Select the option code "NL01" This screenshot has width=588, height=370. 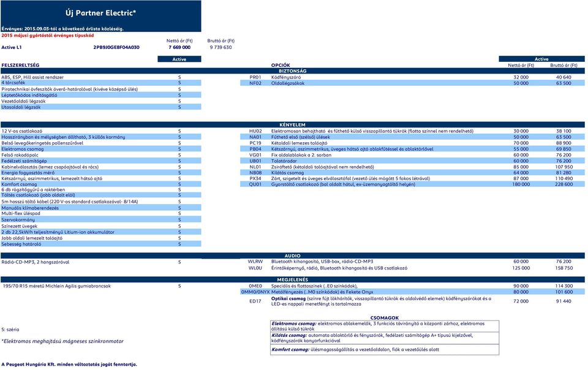(255, 167)
